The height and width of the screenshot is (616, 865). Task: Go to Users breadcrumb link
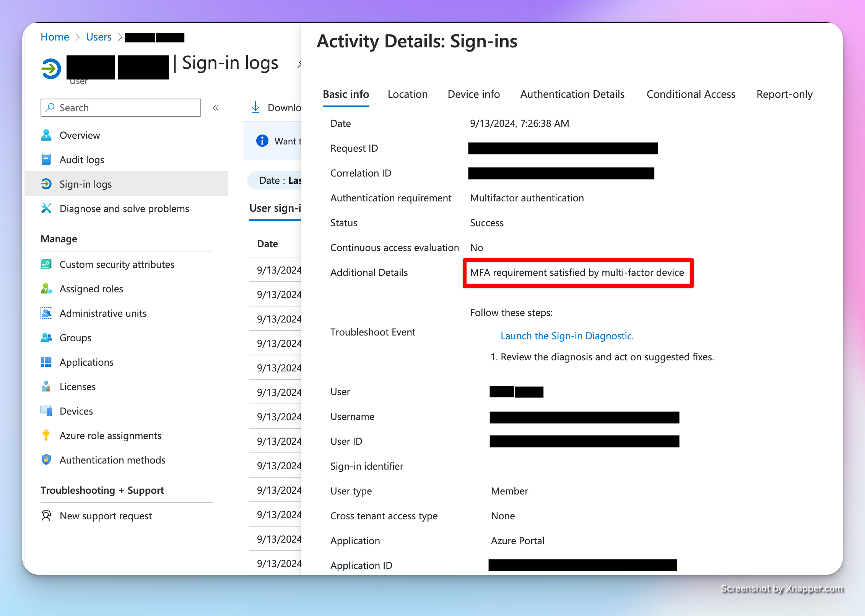tap(99, 37)
